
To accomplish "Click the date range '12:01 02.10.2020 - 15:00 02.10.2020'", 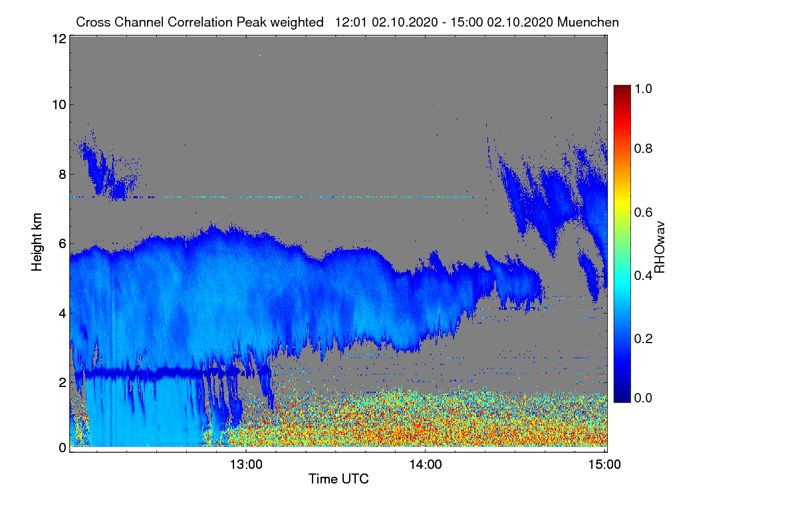I will [445, 22].
